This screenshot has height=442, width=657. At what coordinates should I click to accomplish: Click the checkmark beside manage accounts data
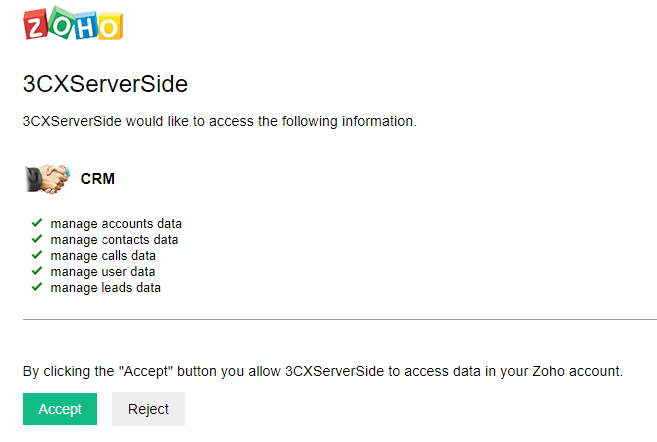(37, 222)
